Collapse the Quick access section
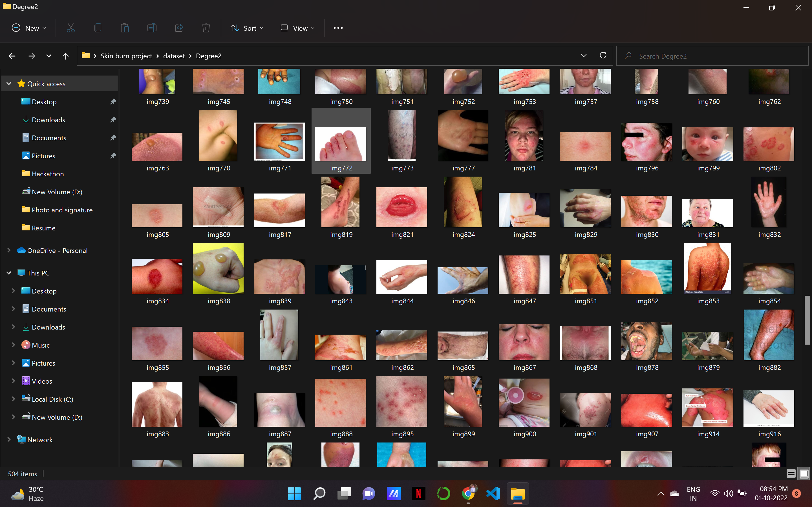Screen dimensions: 812x507 (x=9, y=84)
